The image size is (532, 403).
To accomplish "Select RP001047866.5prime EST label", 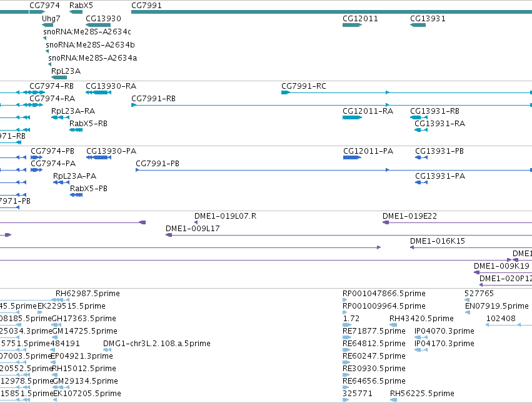I will point(384,294).
